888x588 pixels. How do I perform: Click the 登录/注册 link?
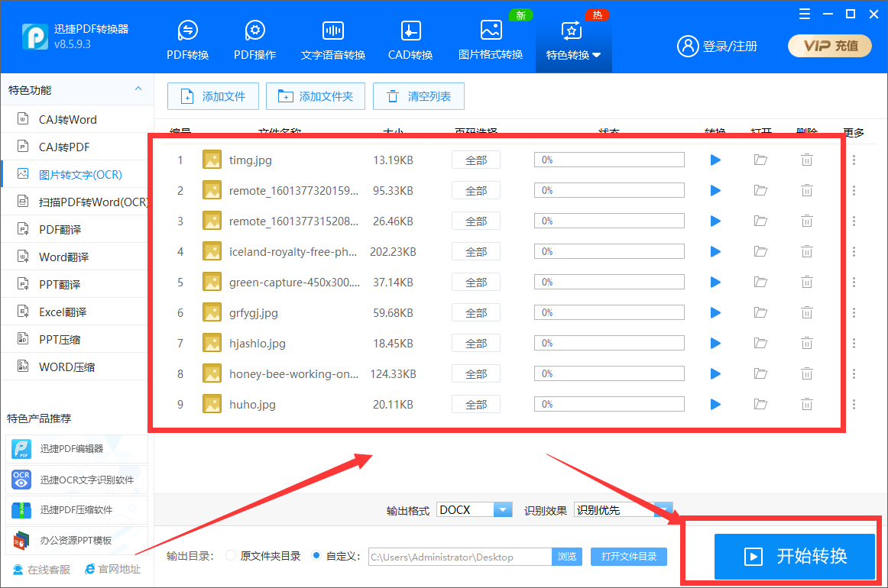718,47
